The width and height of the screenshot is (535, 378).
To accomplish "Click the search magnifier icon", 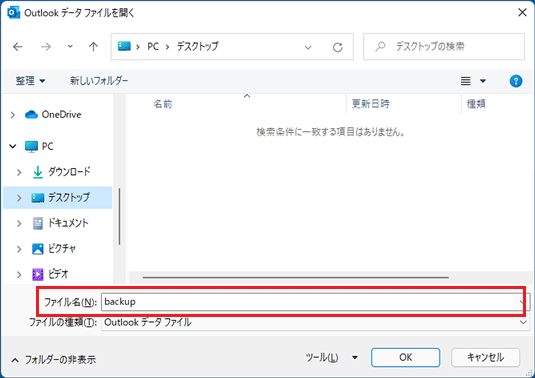I will [x=380, y=46].
